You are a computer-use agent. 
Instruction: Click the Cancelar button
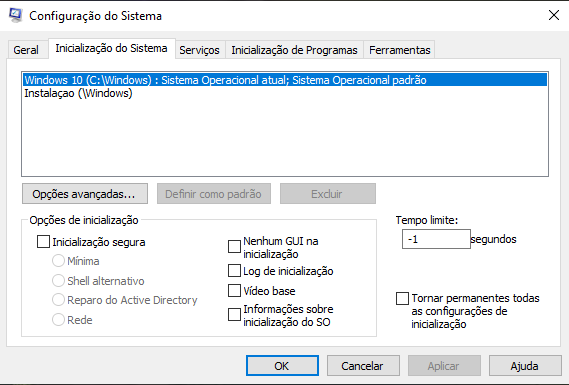(x=363, y=365)
